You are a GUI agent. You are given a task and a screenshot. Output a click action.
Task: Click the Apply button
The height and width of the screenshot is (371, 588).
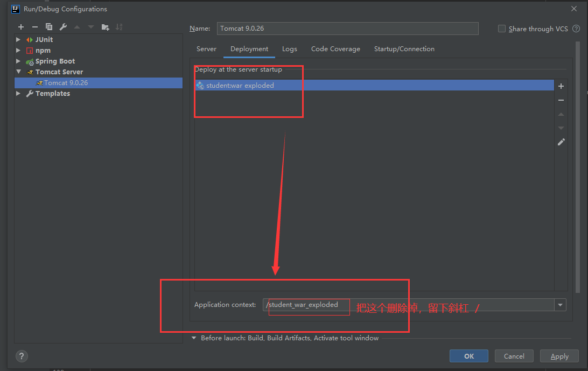[559, 356]
